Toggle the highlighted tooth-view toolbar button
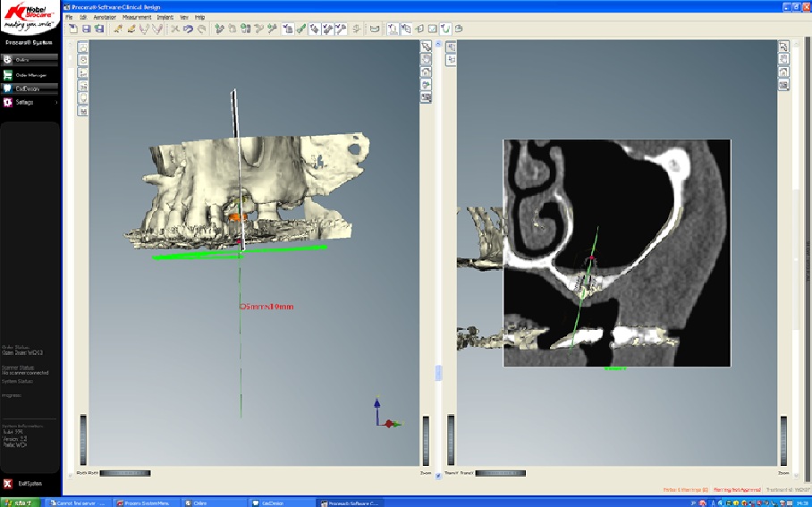Image resolution: width=812 pixels, height=507 pixels. click(x=393, y=29)
